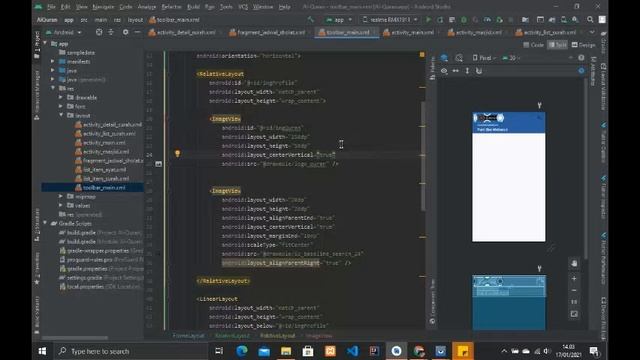
Task: Open Search Everywhere magnifier icon
Action: click(x=590, y=20)
